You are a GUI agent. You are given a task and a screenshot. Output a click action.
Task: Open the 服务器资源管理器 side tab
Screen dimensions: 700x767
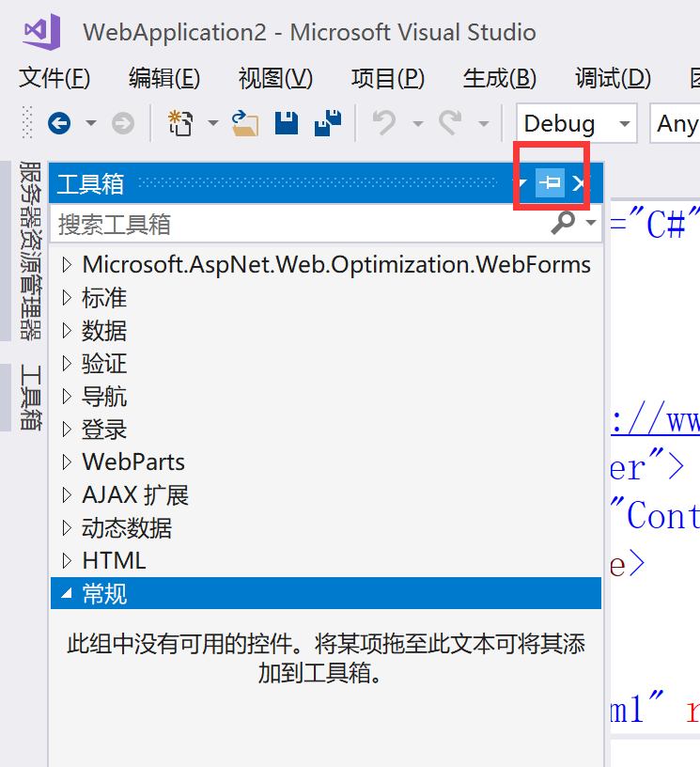[30, 251]
